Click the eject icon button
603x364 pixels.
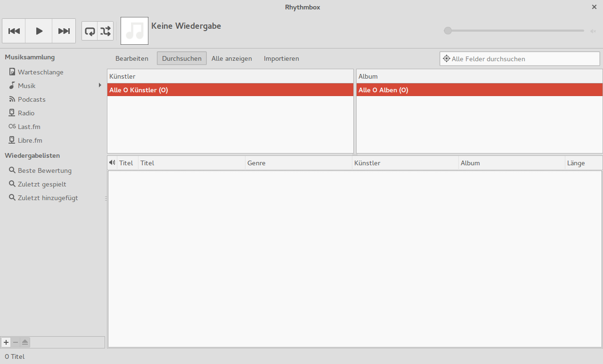[x=25, y=342]
